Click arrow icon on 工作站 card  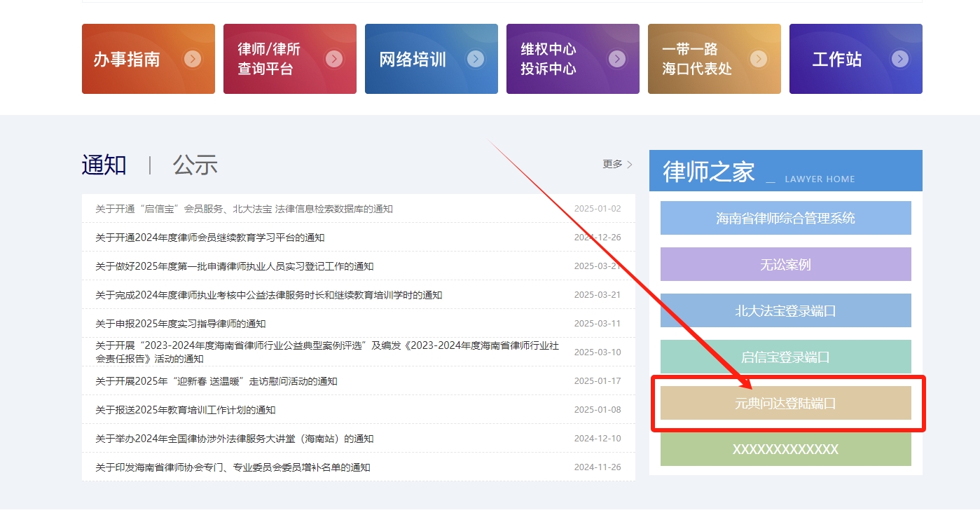point(900,59)
